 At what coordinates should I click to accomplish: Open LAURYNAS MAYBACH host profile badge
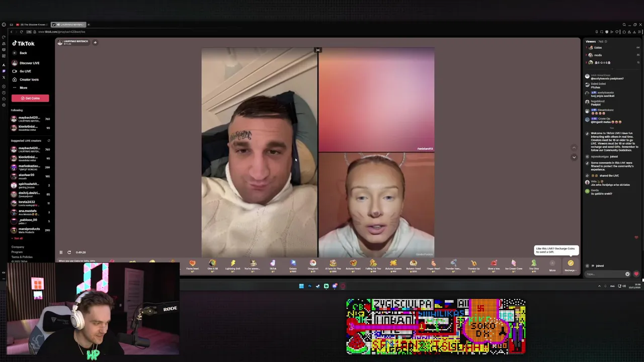73,42
